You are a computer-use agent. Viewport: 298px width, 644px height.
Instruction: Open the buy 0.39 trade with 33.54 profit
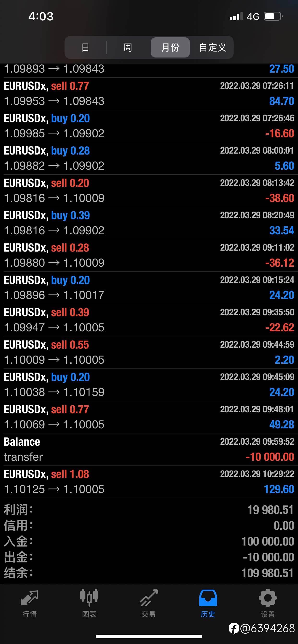coord(149,223)
